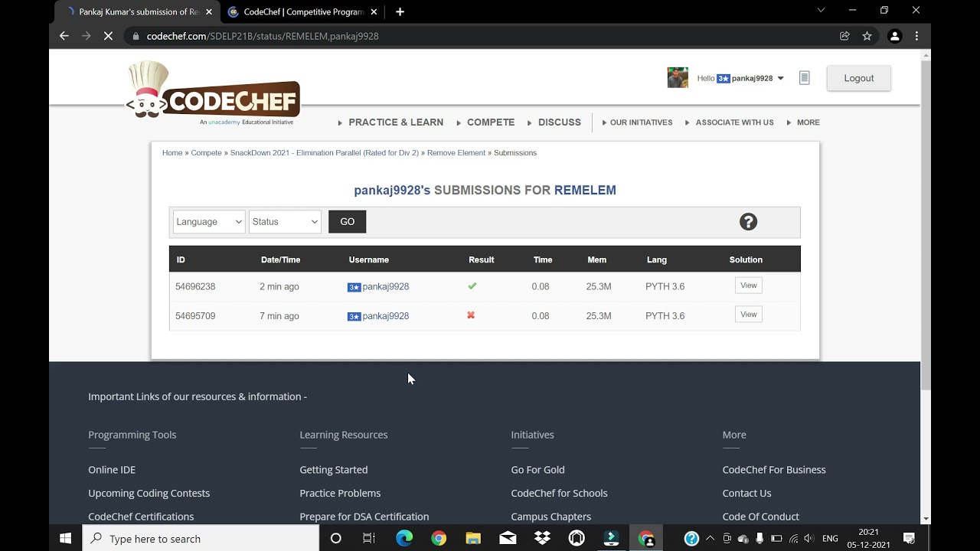Click the user profile avatar picture
The height and width of the screenshot is (551, 980).
tap(678, 78)
